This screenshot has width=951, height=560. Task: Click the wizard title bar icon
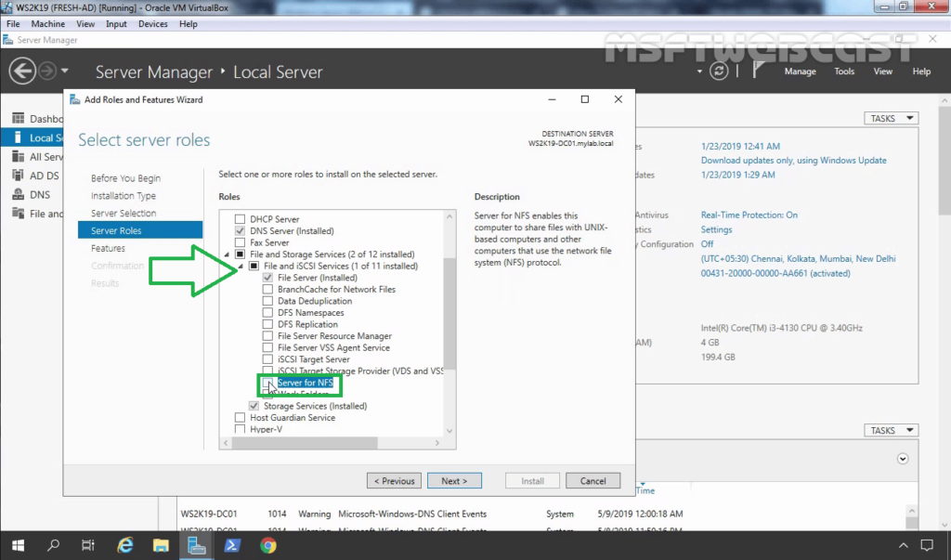tap(74, 99)
